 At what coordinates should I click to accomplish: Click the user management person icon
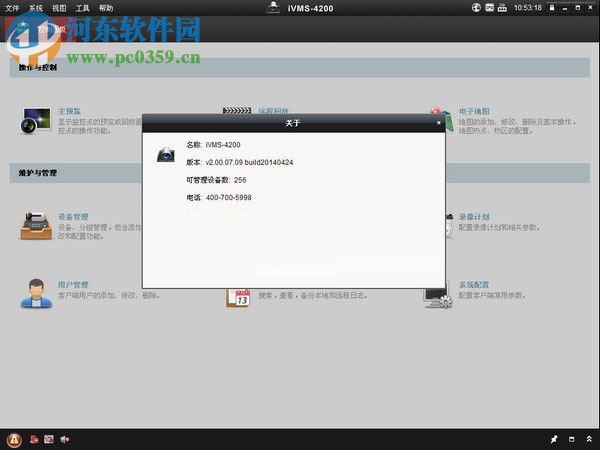pyautogui.click(x=36, y=293)
